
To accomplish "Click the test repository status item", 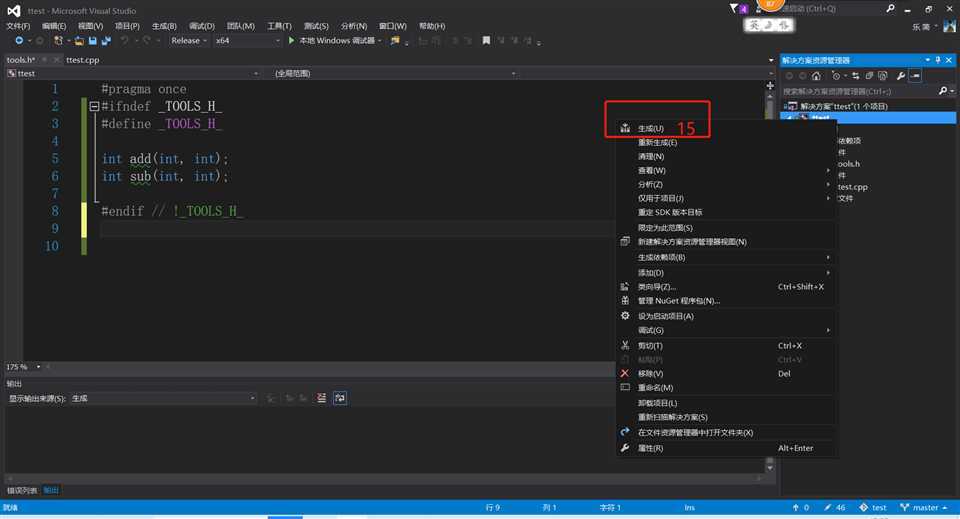I will click(873, 507).
